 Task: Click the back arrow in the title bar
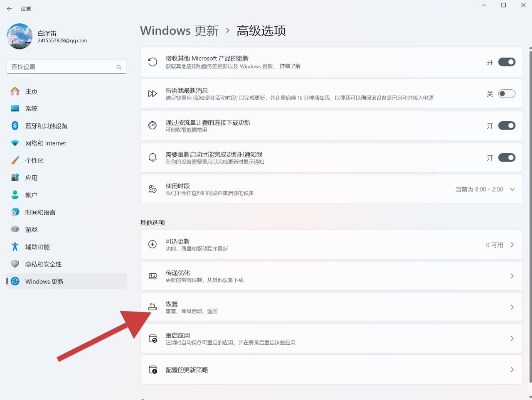click(x=9, y=9)
